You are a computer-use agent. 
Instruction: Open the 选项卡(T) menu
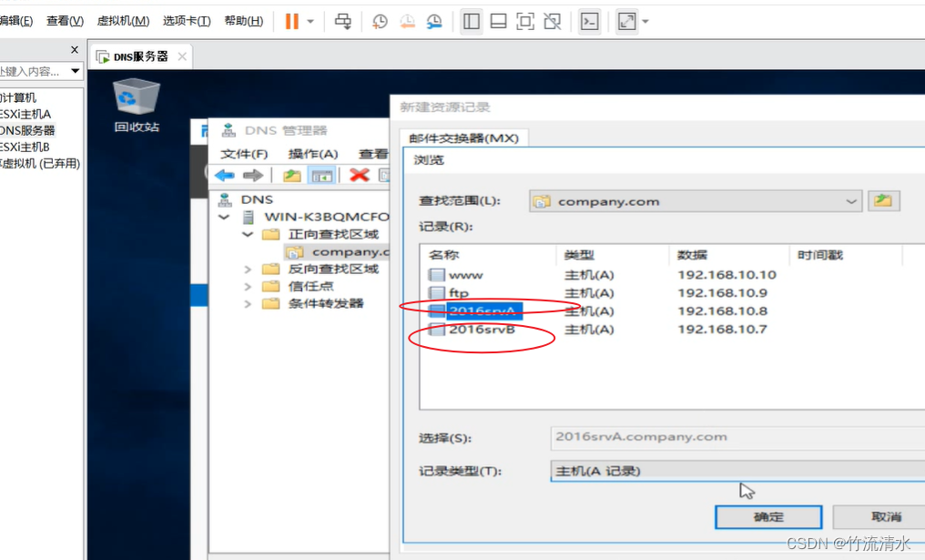pos(187,21)
